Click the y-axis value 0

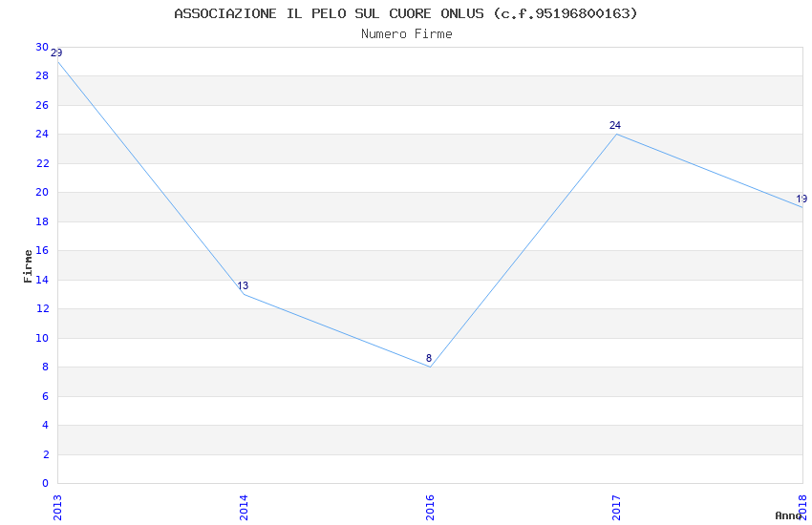(46, 483)
